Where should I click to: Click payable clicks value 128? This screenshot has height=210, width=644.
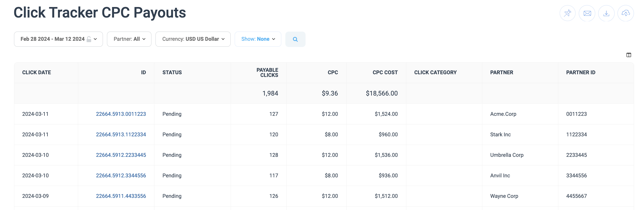274,155
